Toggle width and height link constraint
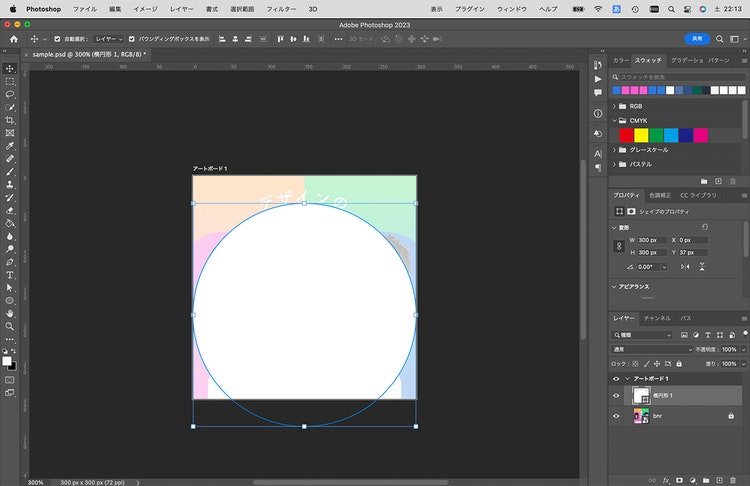 pyautogui.click(x=619, y=246)
